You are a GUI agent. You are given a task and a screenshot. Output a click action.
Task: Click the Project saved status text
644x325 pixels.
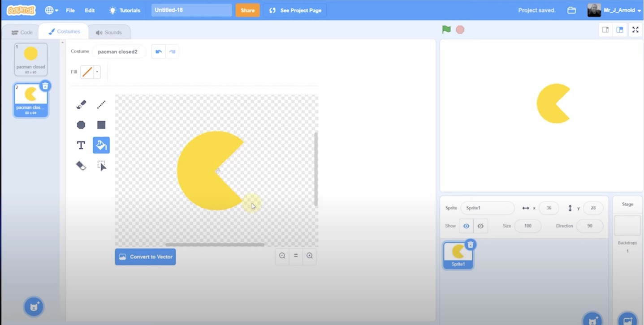(537, 10)
